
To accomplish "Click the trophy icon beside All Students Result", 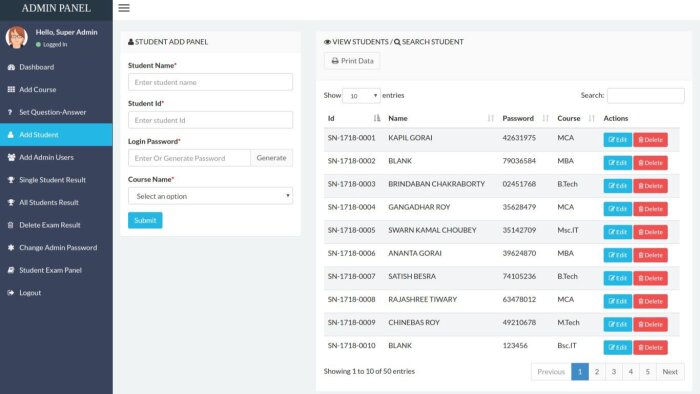I will 11,202.
